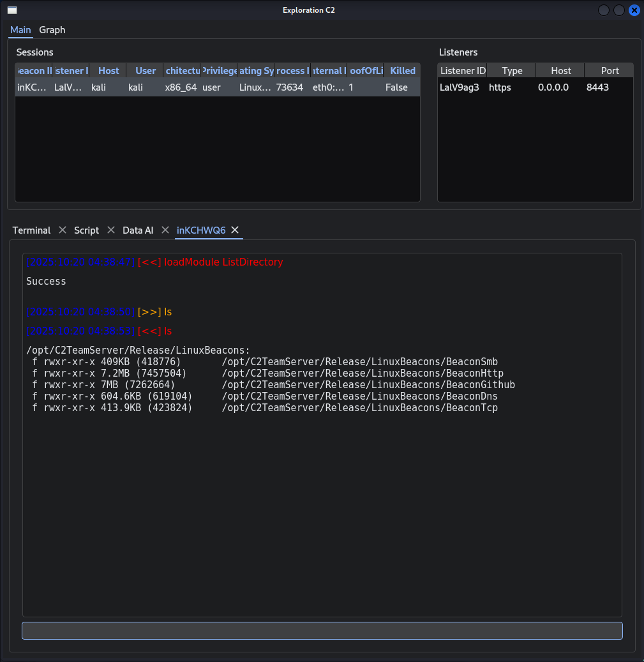The height and width of the screenshot is (662, 644).
Task: Sort sessions by the Host column header
Action: click(108, 70)
